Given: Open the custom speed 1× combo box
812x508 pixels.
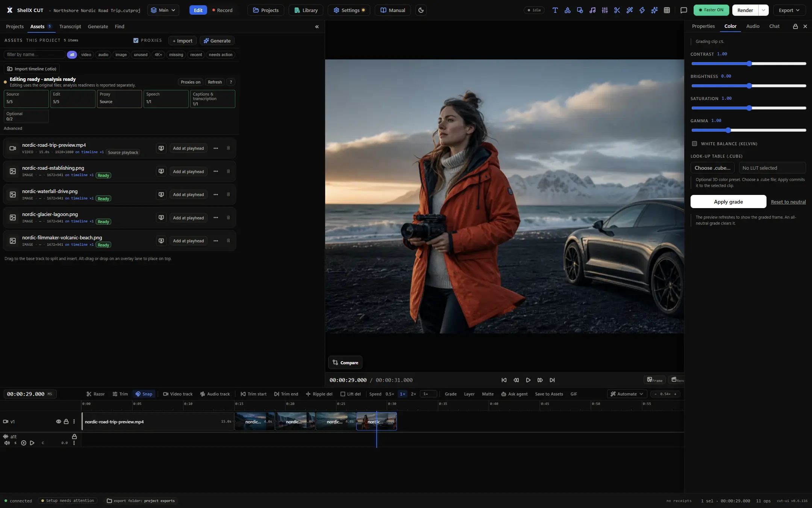Looking at the screenshot, I should (429, 394).
